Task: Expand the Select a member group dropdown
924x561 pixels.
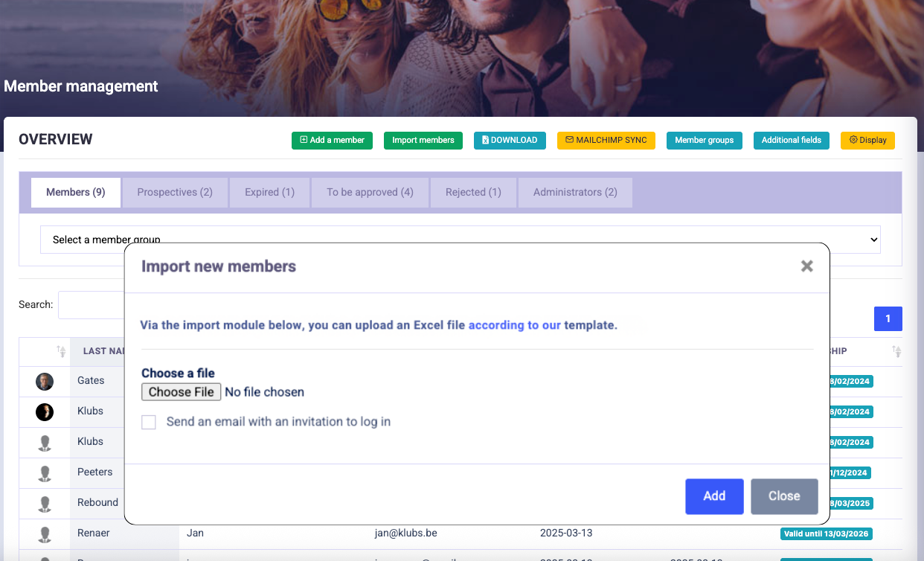Action: tap(460, 240)
